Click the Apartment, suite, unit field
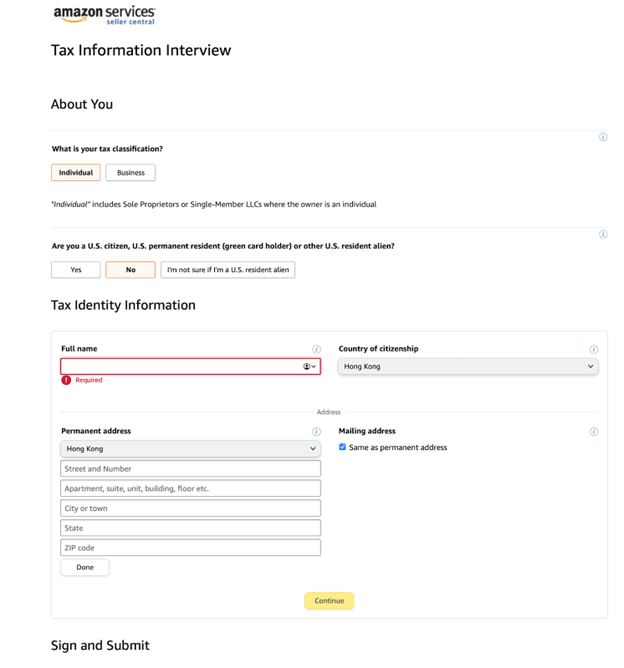Viewport: 624px width, 668px height. point(190,488)
